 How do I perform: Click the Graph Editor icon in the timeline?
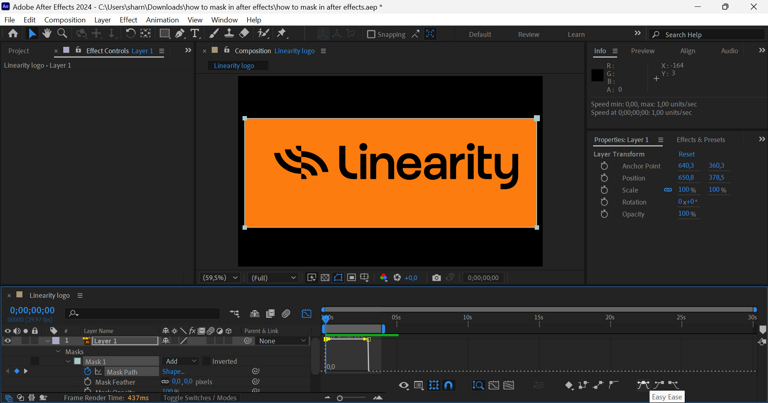tap(307, 313)
